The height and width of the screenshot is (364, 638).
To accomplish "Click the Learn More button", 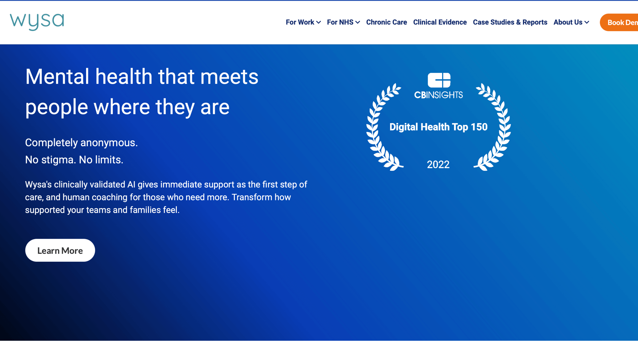I will point(60,250).
